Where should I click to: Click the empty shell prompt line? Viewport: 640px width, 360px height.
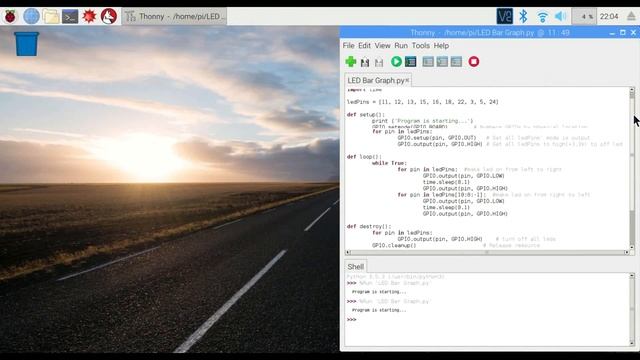tap(352, 319)
